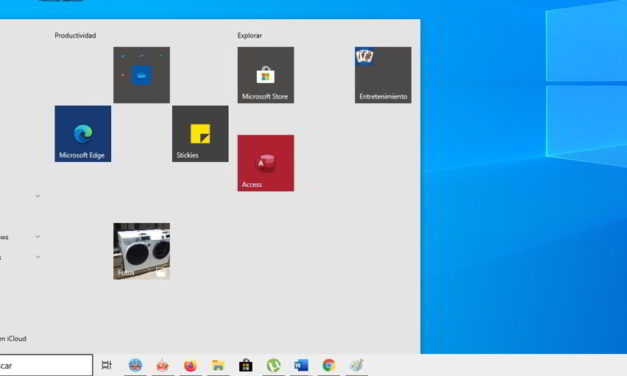Open the round blue taskbar app icon
Viewport: 627px width, 376px height.
coord(135,365)
